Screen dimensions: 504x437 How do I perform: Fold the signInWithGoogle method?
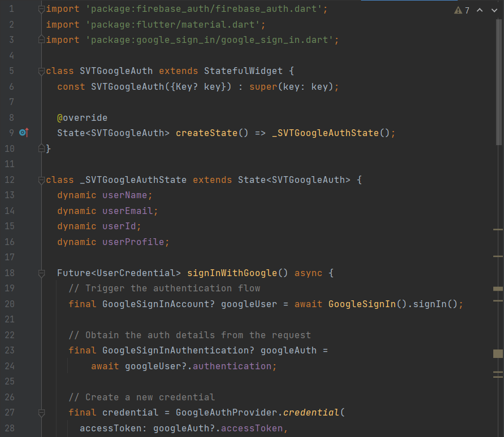[x=41, y=273]
